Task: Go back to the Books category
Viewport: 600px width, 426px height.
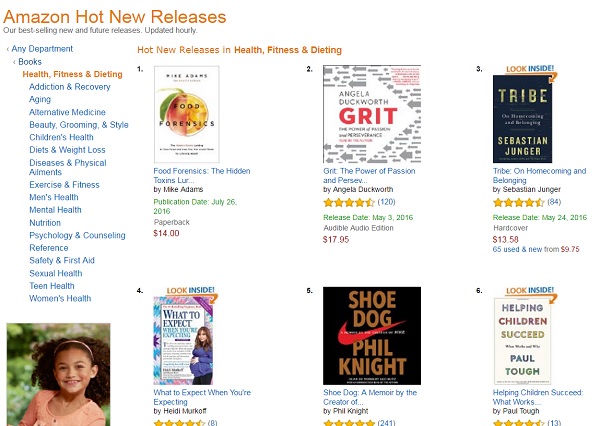Action: coord(30,62)
